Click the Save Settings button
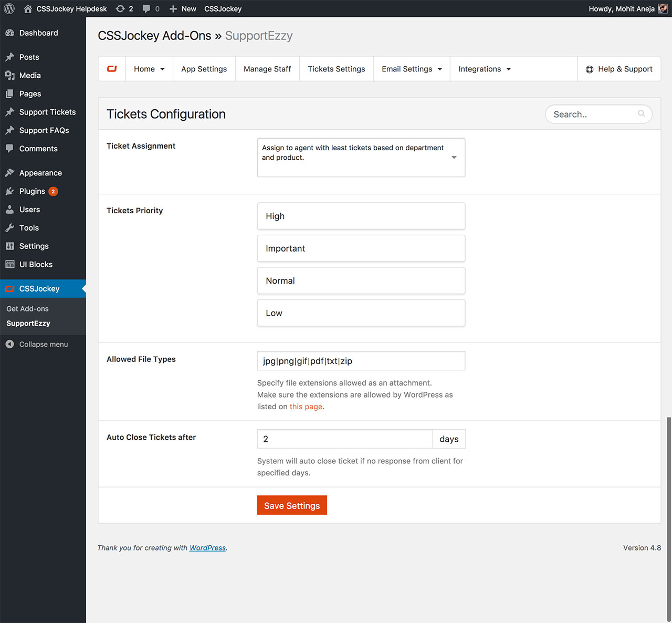 tap(292, 505)
